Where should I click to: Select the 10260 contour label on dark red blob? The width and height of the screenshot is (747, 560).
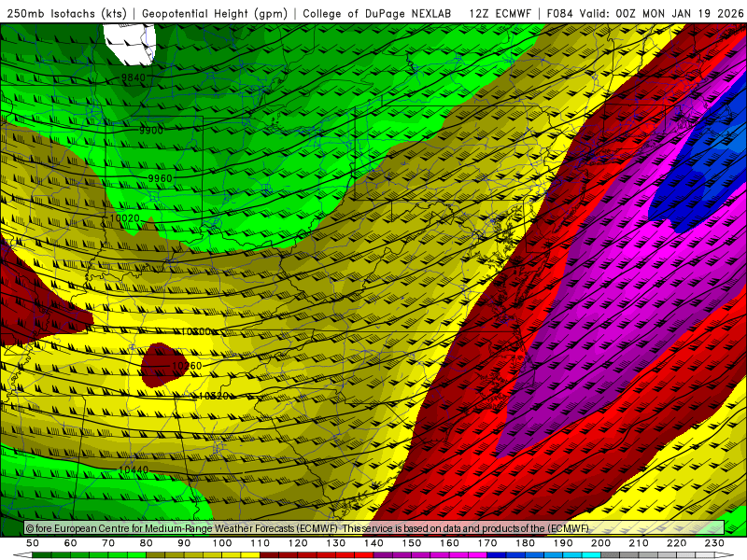tap(187, 366)
